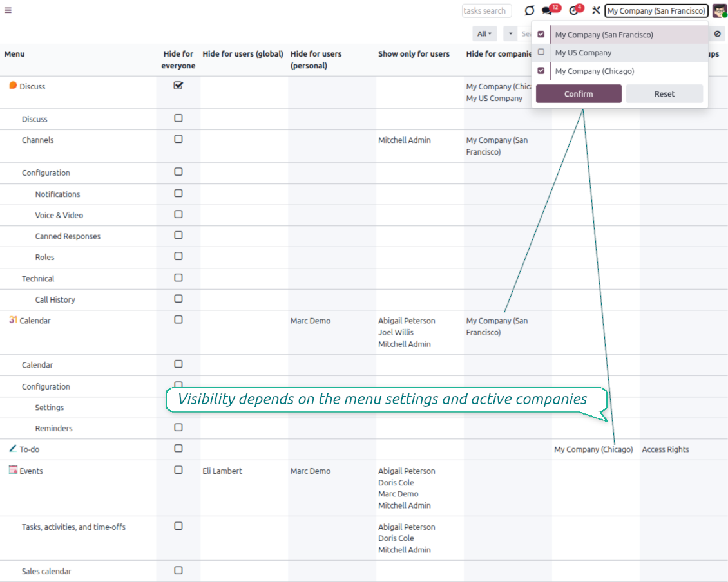Click the debug tools wrench icon
Viewport: 728px width, 582px height.
tap(596, 11)
